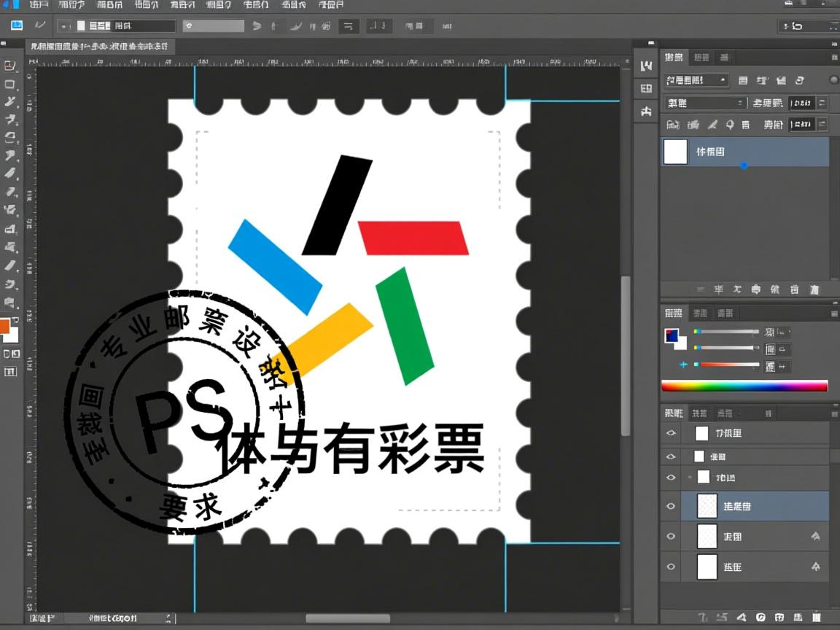Toggle visibility of the highlighted blue layer
840x630 pixels.
[x=671, y=506]
